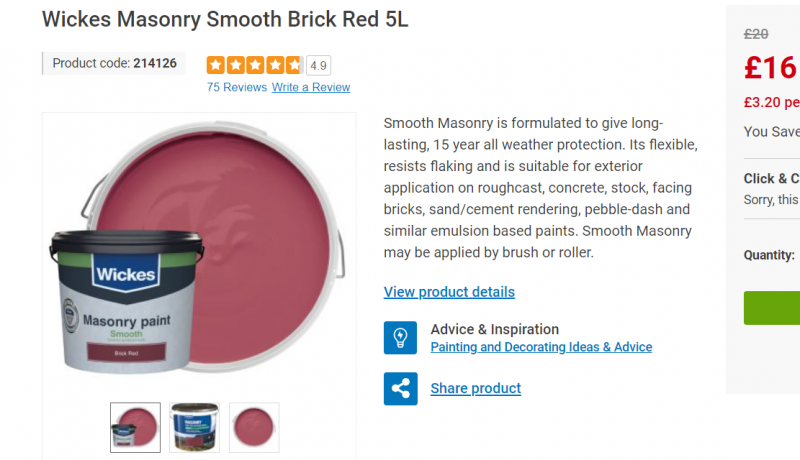Click the large Brick Red paint product image
The image size is (800, 460).
click(x=200, y=255)
